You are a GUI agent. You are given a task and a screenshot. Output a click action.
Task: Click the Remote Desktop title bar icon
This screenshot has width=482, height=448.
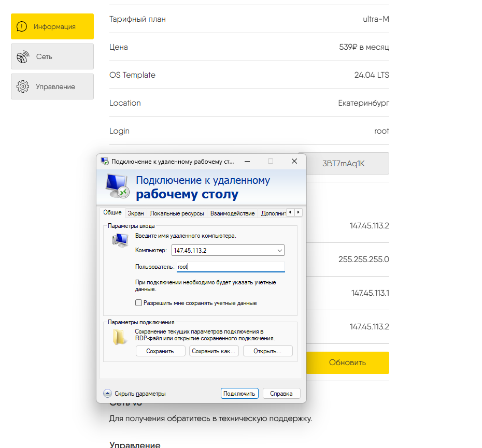coord(105,161)
